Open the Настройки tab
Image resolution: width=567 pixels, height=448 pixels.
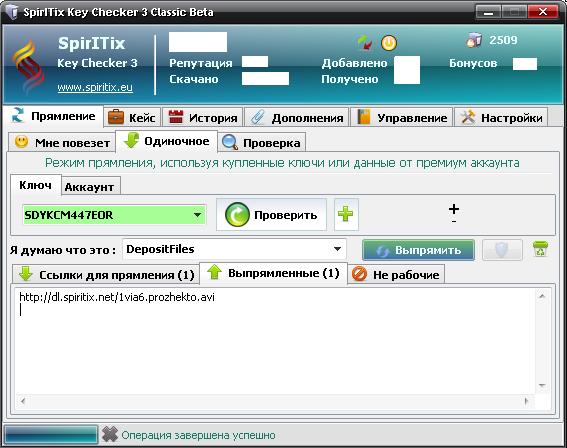click(501, 118)
